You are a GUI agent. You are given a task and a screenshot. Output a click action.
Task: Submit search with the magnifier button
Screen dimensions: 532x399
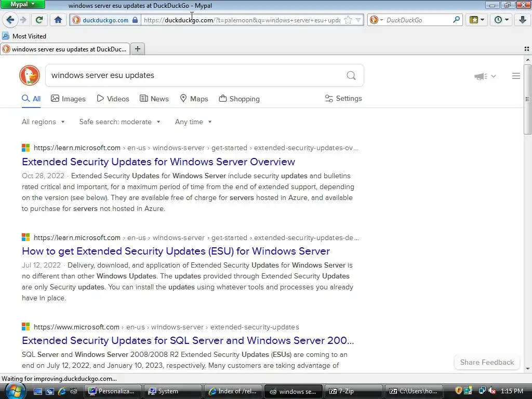(351, 75)
